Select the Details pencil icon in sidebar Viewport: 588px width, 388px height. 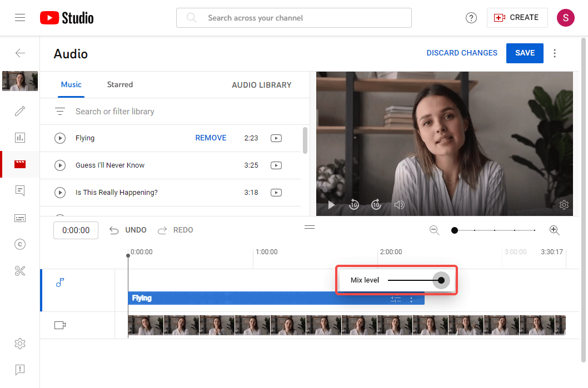(x=20, y=111)
